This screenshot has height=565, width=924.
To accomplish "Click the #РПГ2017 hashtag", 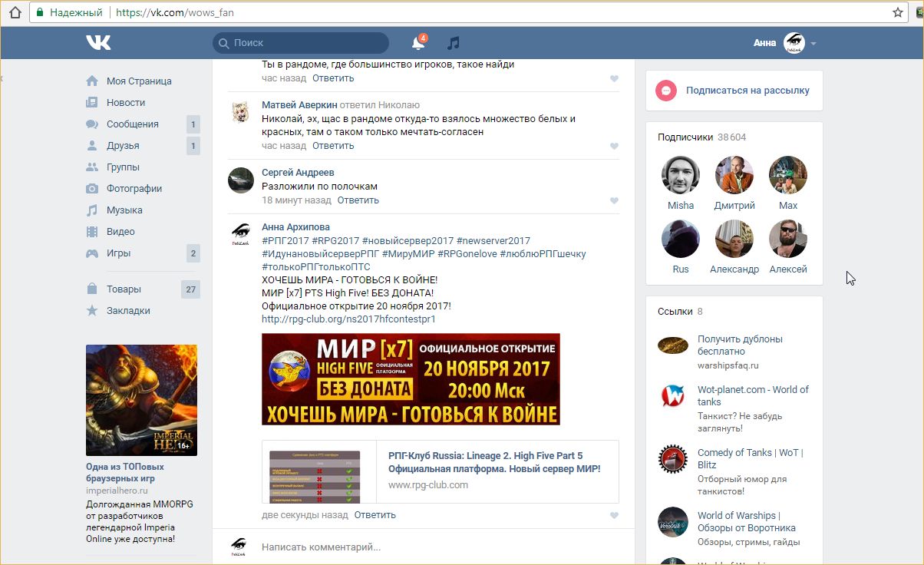I will pyautogui.click(x=285, y=241).
